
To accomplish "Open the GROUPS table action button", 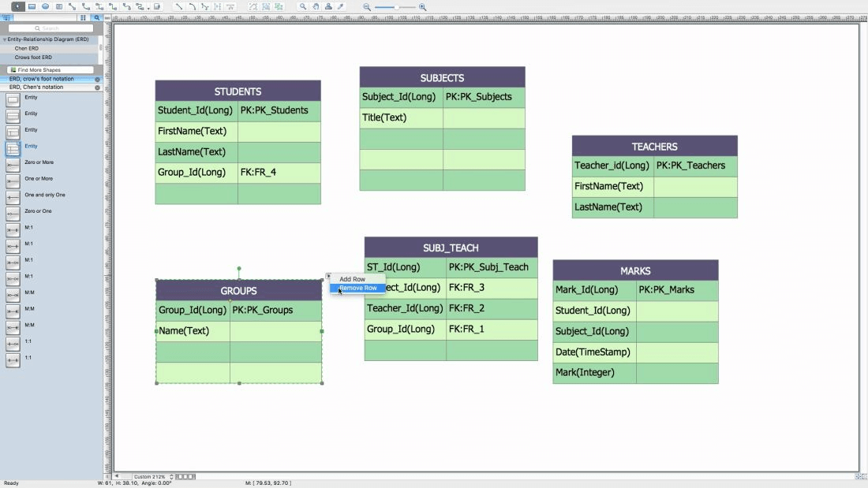I will point(328,276).
